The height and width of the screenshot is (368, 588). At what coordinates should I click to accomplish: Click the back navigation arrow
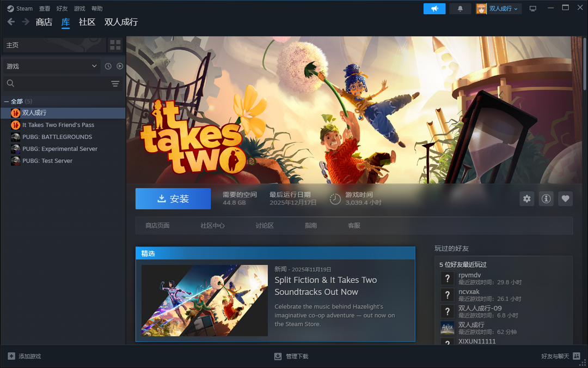11,22
